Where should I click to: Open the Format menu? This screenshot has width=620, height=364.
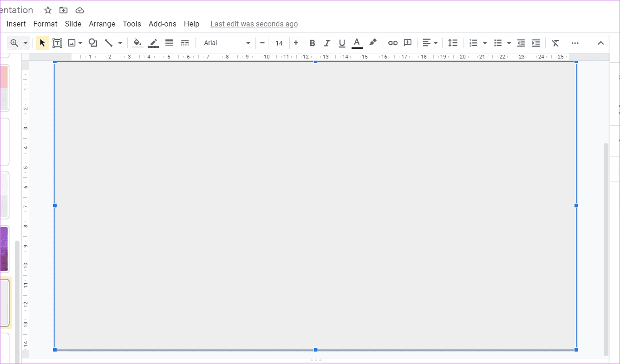click(46, 24)
